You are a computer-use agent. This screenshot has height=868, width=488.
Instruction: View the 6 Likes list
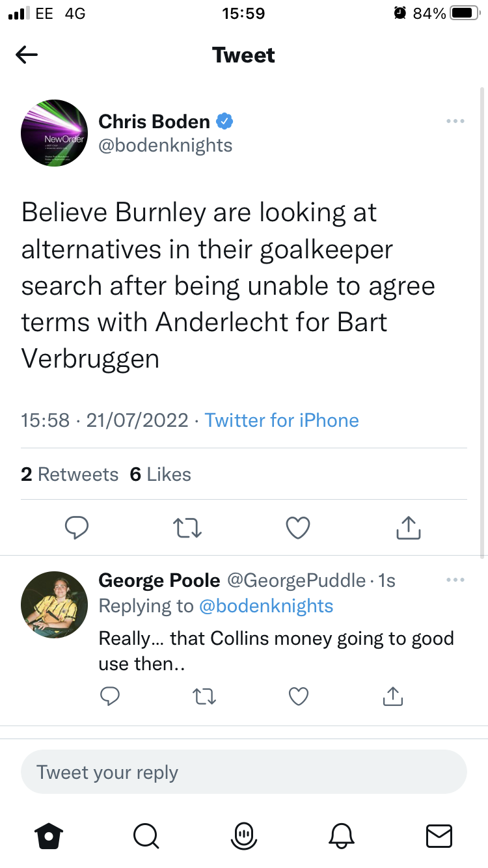(161, 474)
